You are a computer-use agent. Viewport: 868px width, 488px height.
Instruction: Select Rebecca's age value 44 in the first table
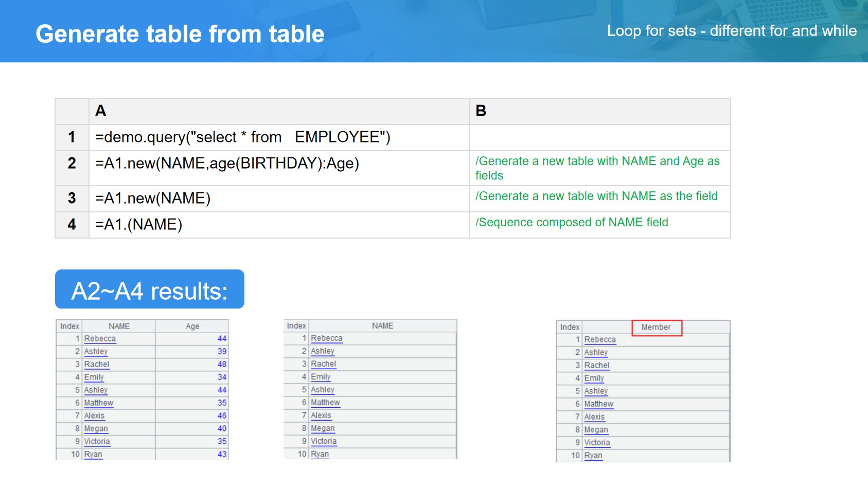click(222, 339)
